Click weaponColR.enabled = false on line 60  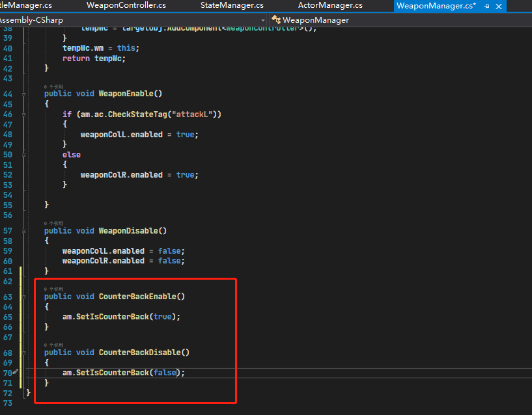(124, 261)
